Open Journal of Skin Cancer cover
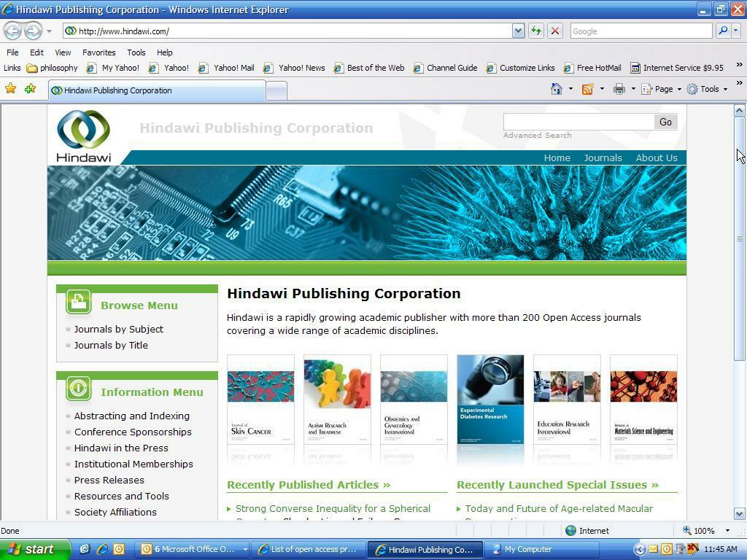The width and height of the screenshot is (747, 560). (260, 400)
